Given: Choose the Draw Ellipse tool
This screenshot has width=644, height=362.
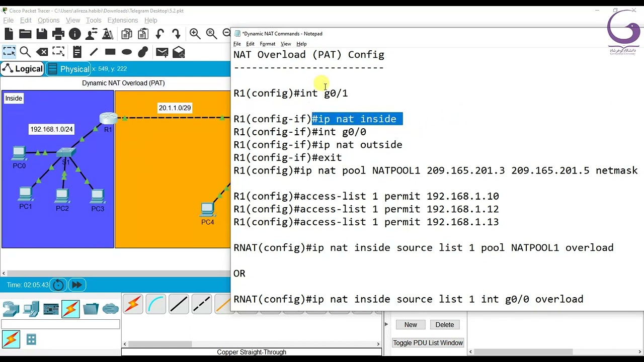Looking at the screenshot, I should (127, 52).
